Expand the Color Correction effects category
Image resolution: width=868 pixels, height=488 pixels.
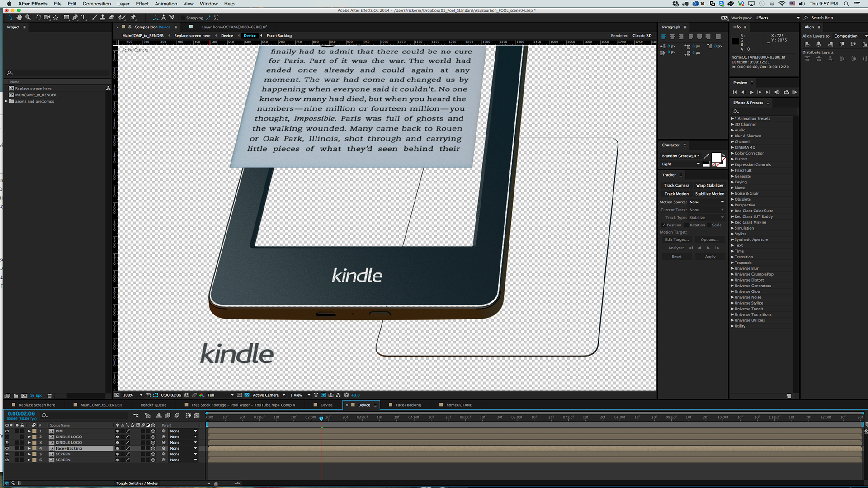(x=733, y=153)
